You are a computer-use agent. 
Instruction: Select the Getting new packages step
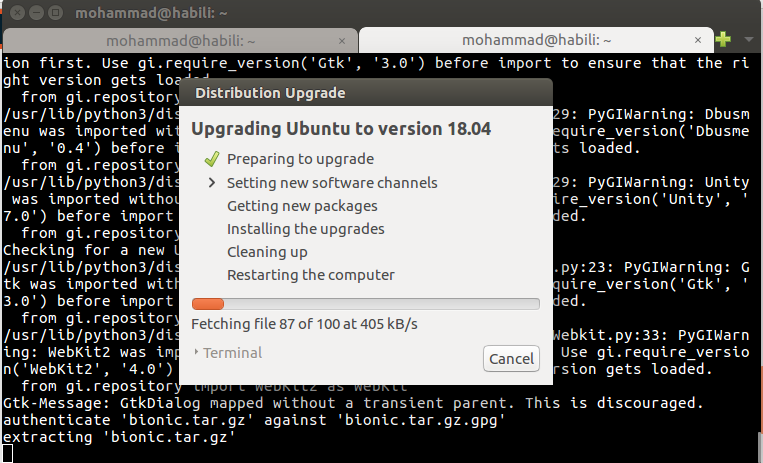point(302,206)
